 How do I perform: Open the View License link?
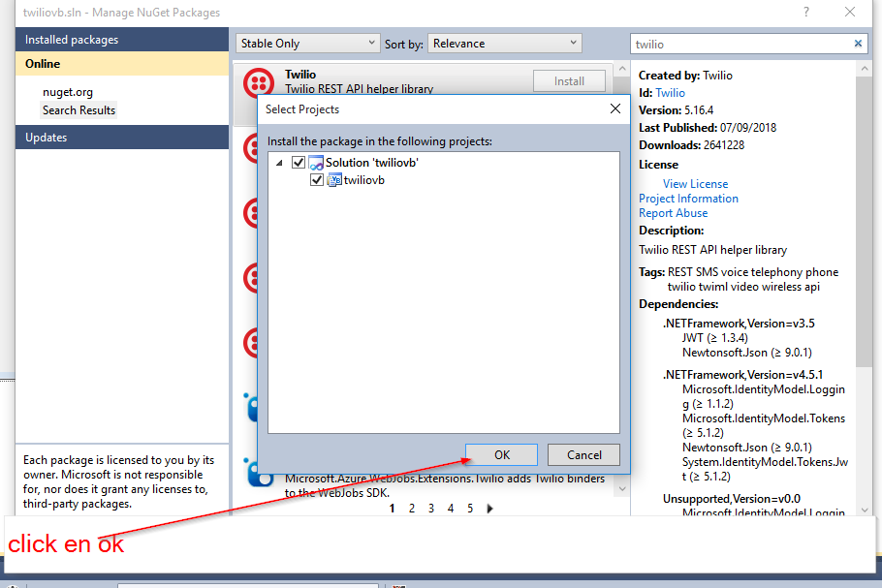[x=695, y=184]
